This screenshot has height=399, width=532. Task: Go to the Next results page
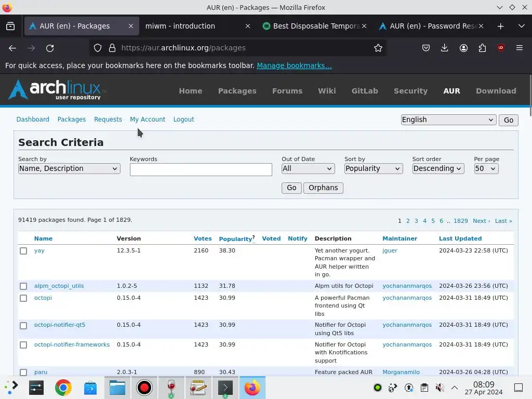481,221
